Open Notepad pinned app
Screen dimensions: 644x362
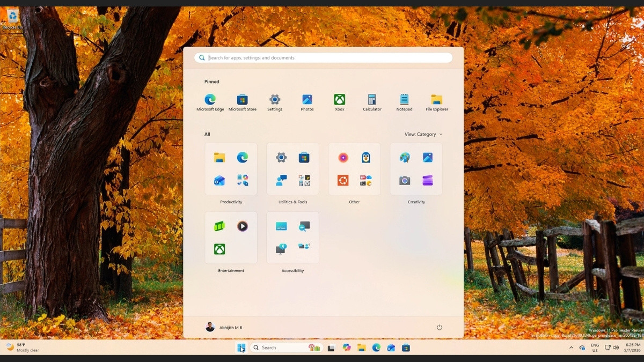[404, 102]
